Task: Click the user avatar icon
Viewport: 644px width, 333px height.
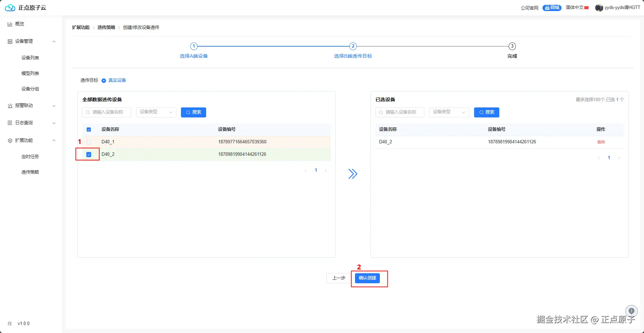Action: [599, 8]
